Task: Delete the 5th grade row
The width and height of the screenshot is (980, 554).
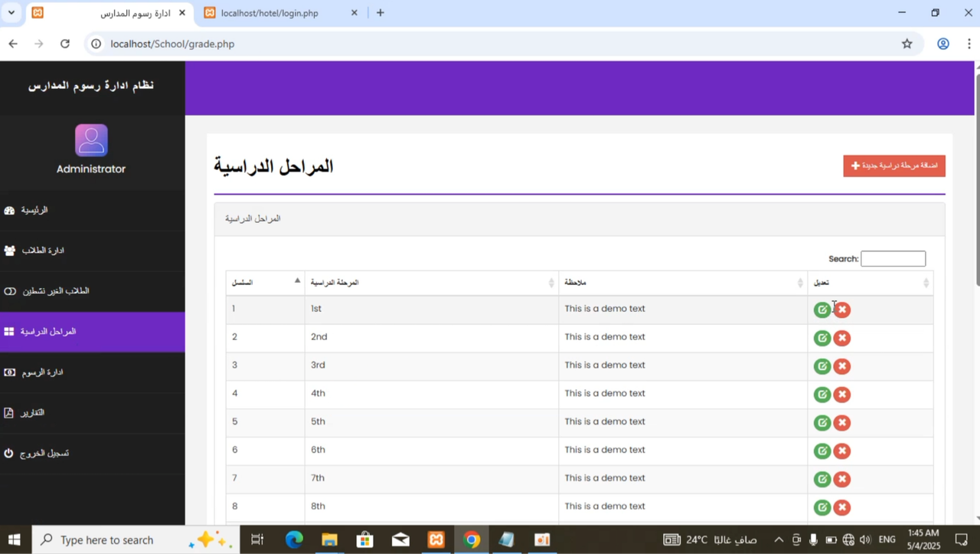Action: (842, 423)
